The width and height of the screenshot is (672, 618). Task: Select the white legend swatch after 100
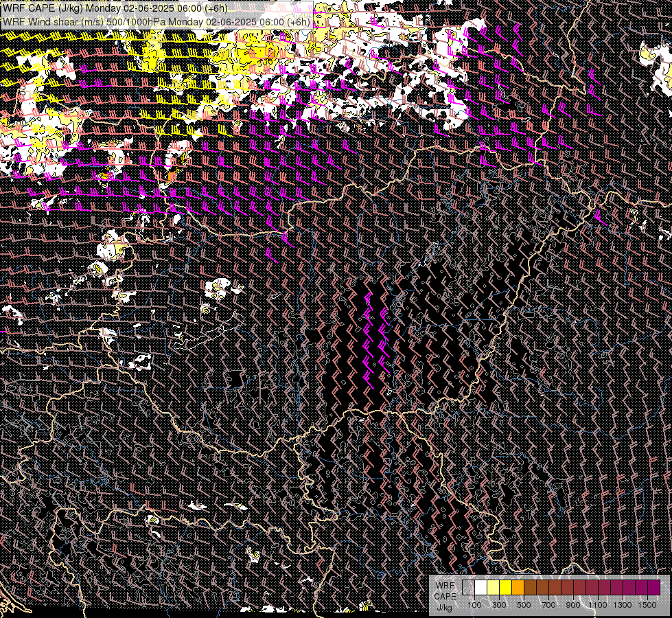point(480,588)
